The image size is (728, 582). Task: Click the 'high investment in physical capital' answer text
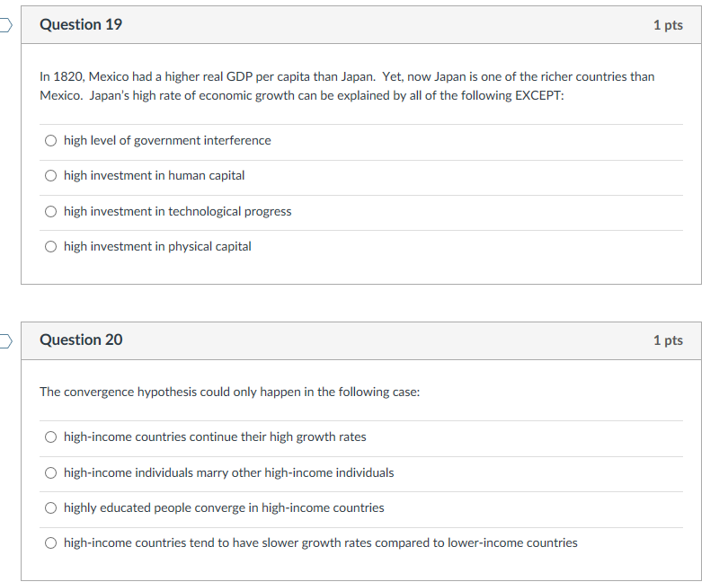157,246
